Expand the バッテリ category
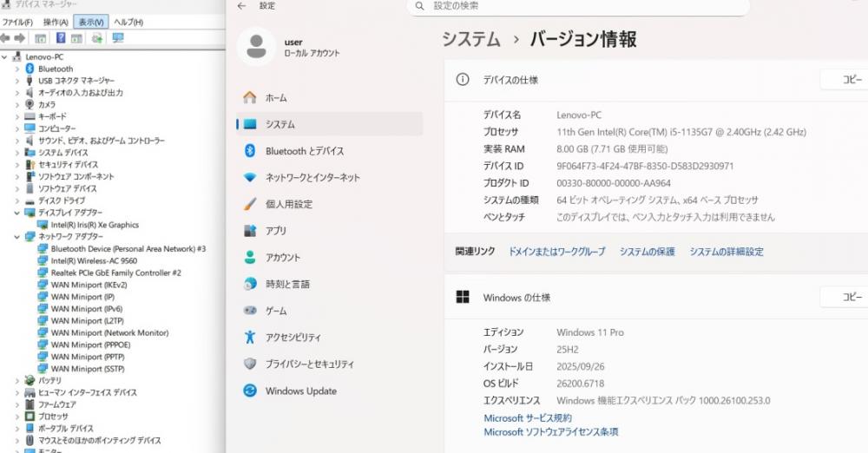Image resolution: width=868 pixels, height=453 pixels. click(x=17, y=380)
